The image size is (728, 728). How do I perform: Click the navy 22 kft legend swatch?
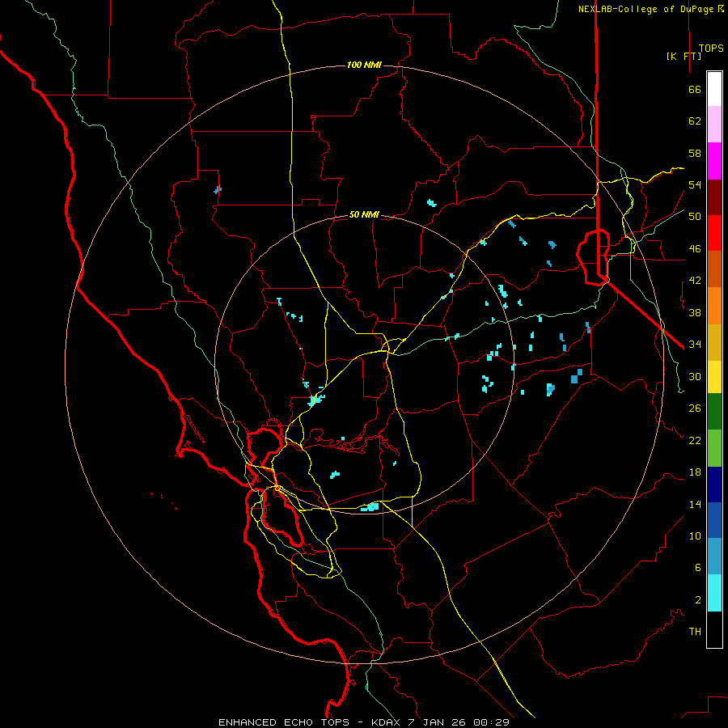pos(714,485)
